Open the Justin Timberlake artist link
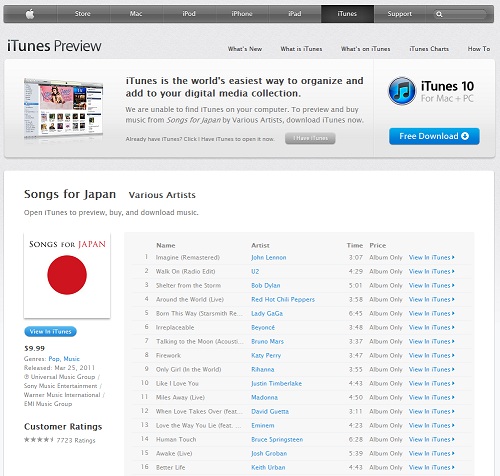Screen dimensions: 500x476 [x=276, y=384]
